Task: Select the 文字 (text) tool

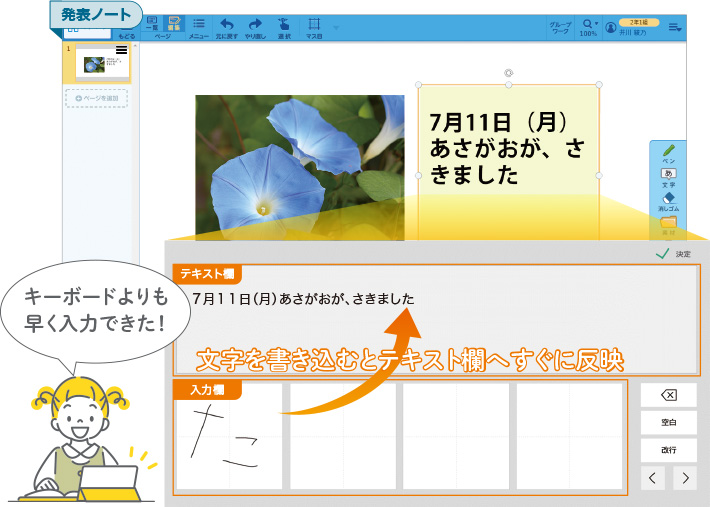Action: pyautogui.click(x=669, y=177)
